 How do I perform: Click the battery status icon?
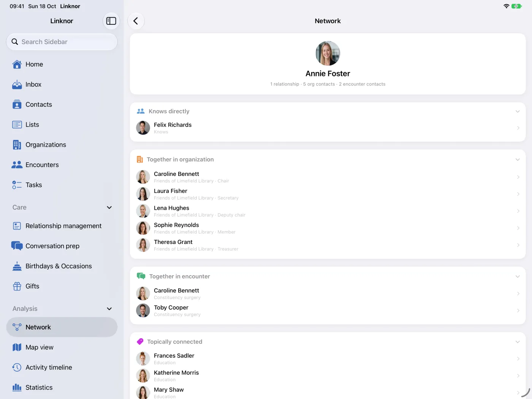pos(516,6)
